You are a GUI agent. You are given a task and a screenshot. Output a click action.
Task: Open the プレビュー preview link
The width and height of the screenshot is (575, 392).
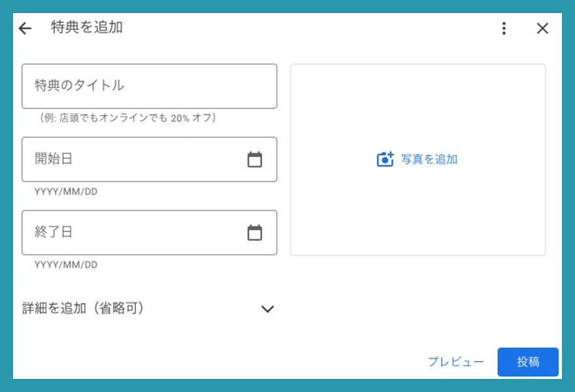pyautogui.click(x=455, y=362)
